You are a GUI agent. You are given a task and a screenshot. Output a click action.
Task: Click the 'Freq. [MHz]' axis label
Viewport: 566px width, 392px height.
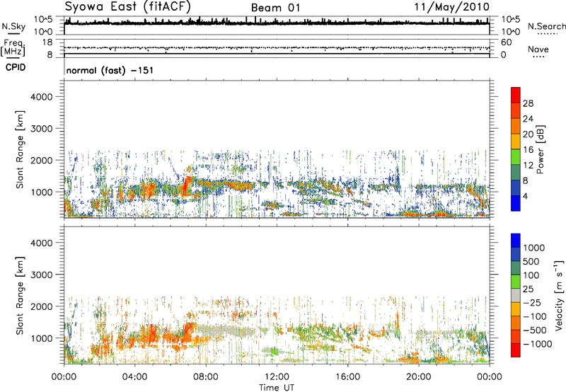[13, 48]
